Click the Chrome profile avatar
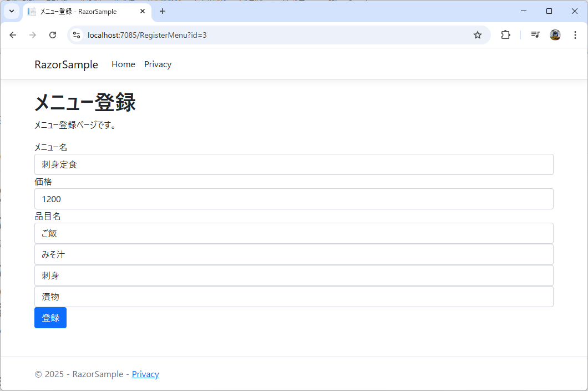Viewport: 588px width, 391px height. [555, 35]
